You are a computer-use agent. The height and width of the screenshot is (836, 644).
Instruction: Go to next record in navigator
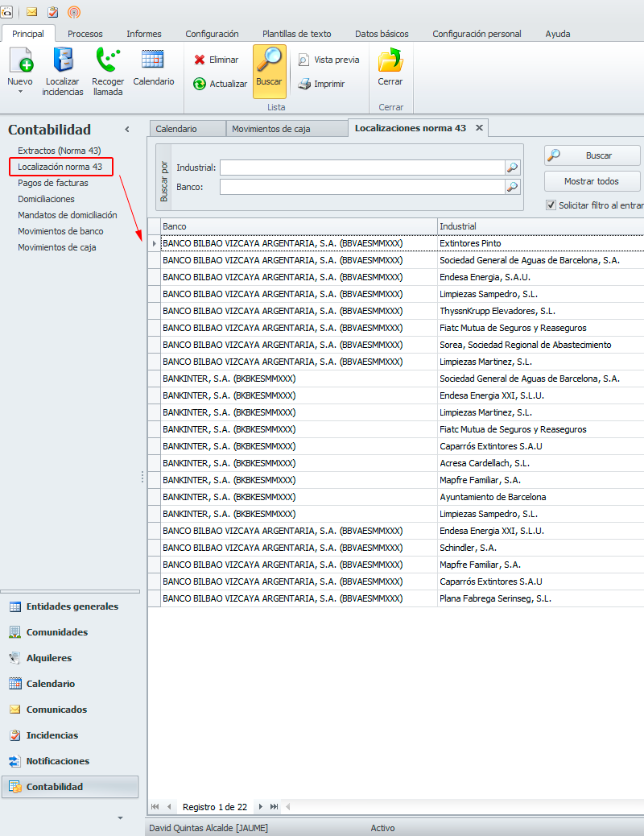point(260,807)
